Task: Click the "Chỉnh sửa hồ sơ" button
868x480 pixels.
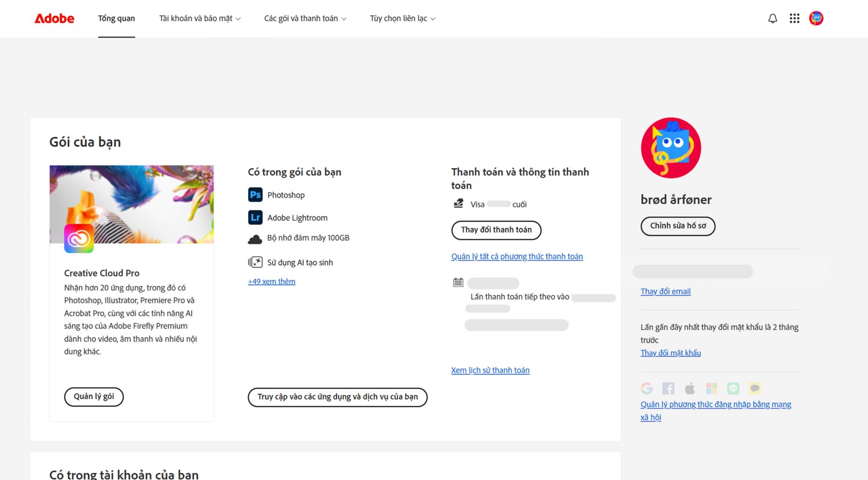Action: 678,226
